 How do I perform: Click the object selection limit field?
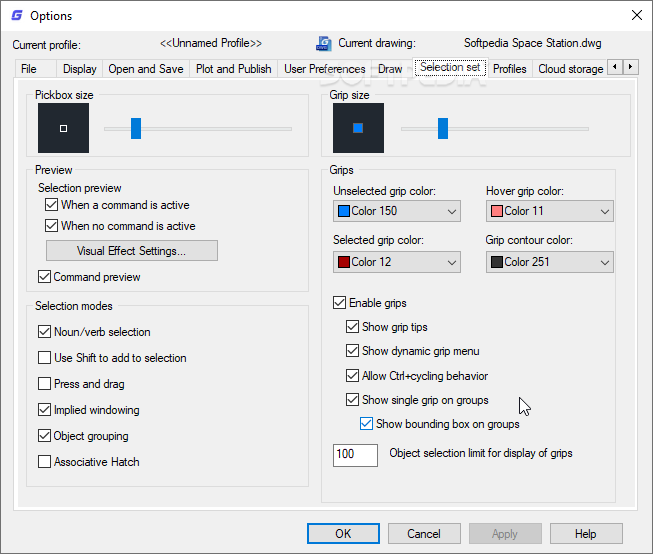coord(355,455)
